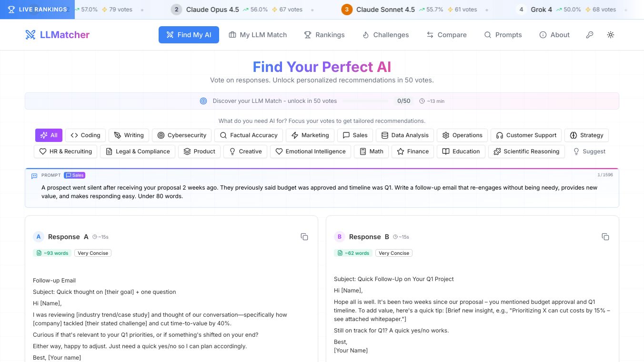
Task: Click the Find My AI button
Action: coord(189,35)
